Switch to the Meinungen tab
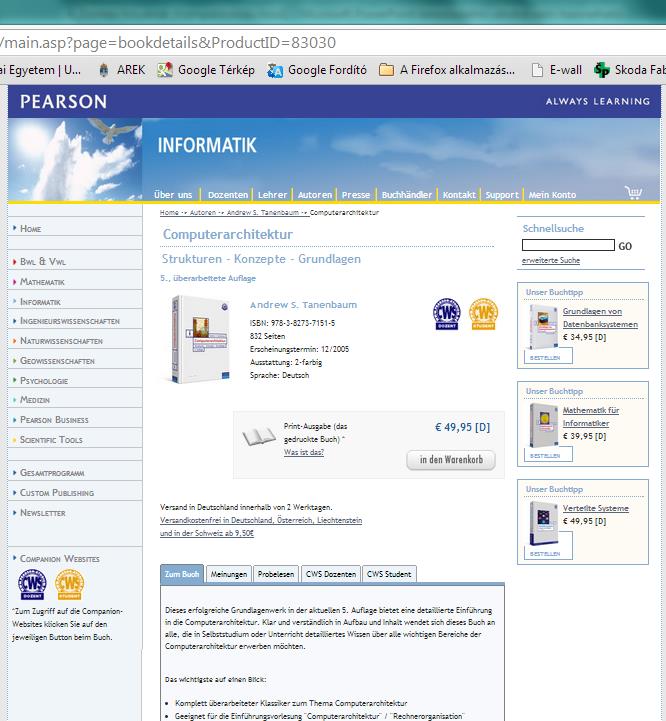This screenshot has height=721, width=666. click(229, 574)
